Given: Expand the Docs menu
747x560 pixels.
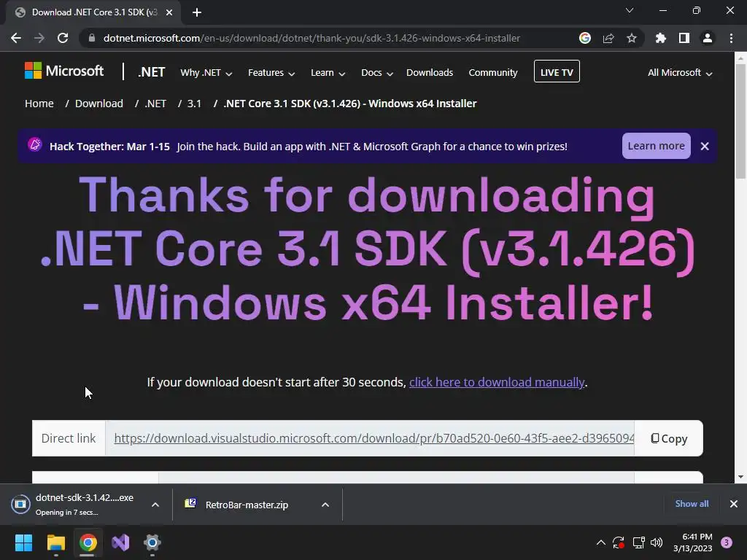Looking at the screenshot, I should [x=377, y=73].
